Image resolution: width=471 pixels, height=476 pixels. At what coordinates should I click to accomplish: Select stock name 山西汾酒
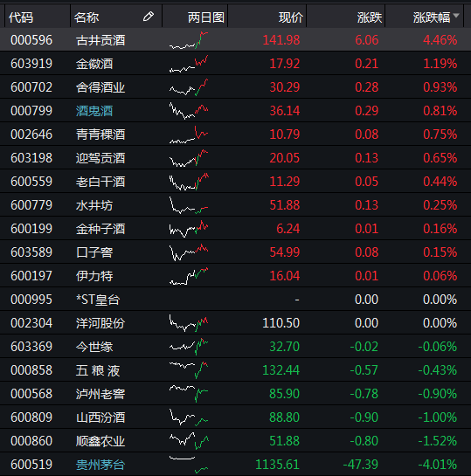coord(100,417)
